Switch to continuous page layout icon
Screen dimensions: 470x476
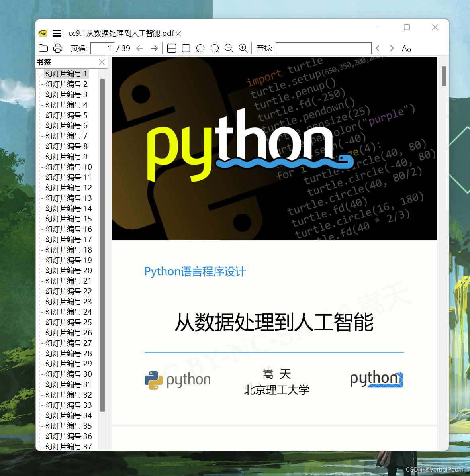(172, 48)
